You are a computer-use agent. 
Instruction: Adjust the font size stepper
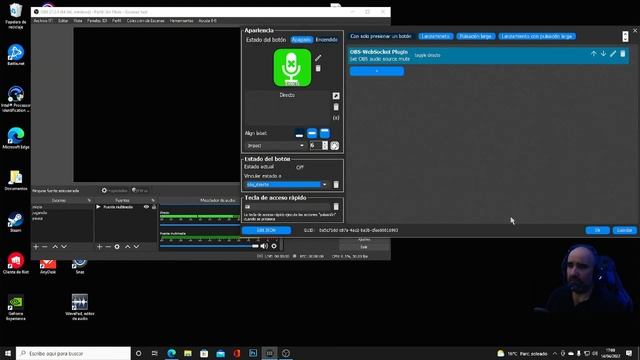pos(324,146)
